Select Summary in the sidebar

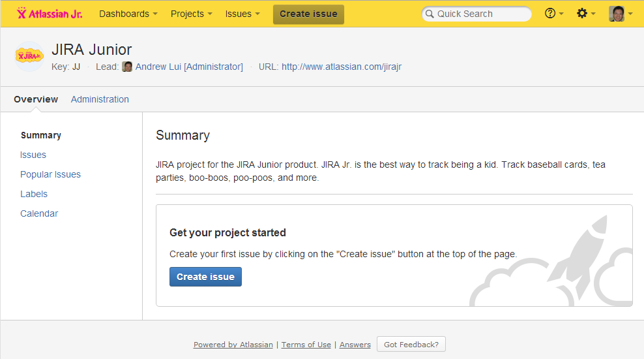click(40, 135)
